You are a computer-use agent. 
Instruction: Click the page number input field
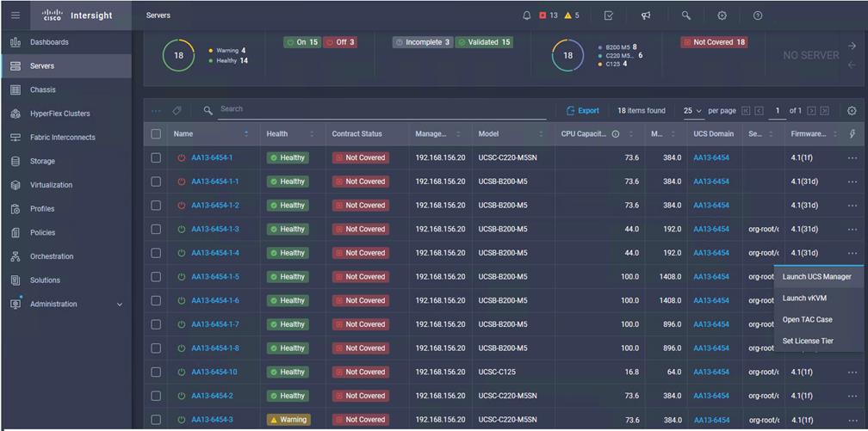pyautogui.click(x=778, y=111)
